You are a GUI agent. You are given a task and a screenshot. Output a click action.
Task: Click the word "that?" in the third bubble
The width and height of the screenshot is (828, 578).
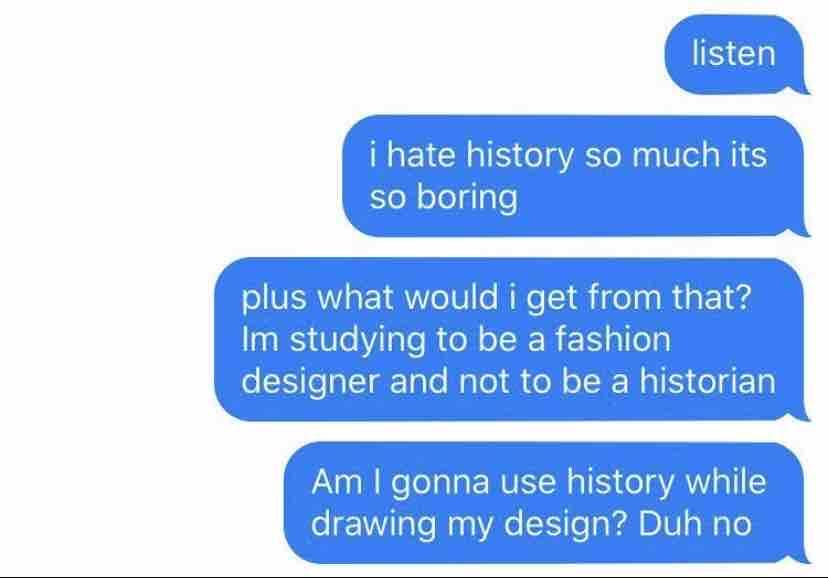pos(711,297)
